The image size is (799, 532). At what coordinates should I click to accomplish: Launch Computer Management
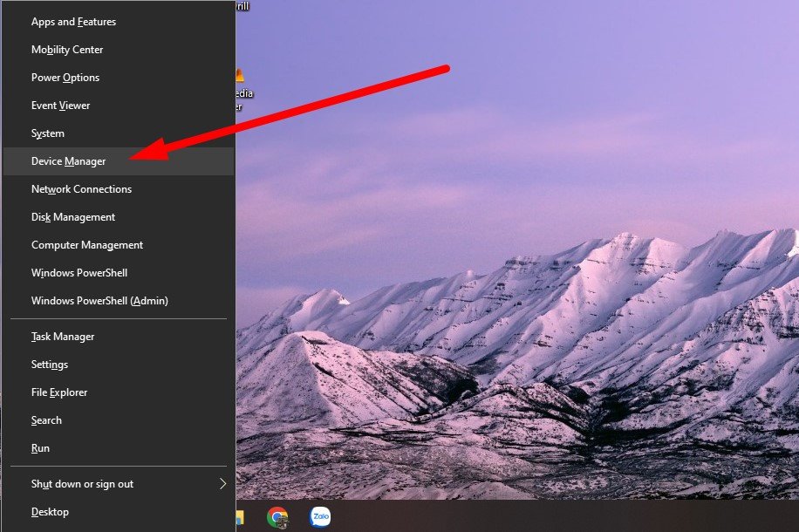87,245
